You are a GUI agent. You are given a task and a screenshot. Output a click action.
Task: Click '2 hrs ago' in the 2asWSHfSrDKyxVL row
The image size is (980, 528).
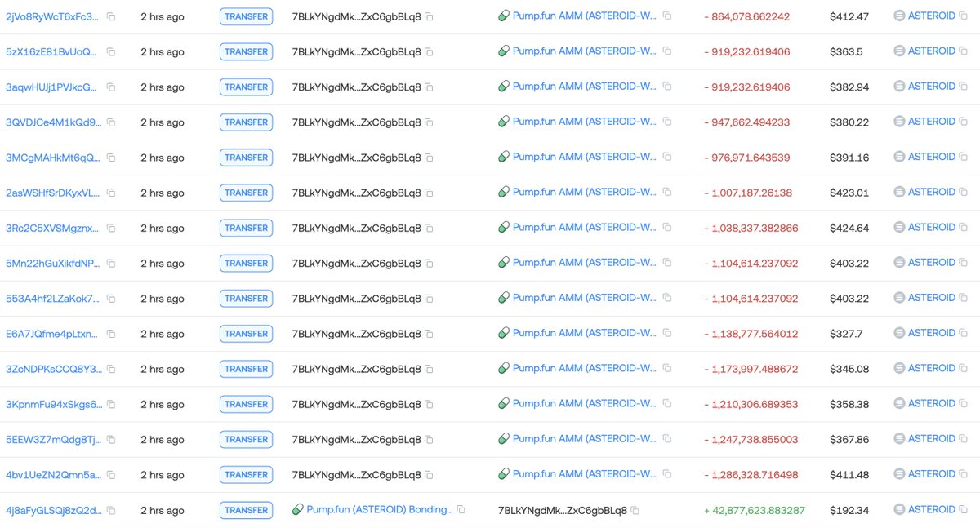click(162, 193)
